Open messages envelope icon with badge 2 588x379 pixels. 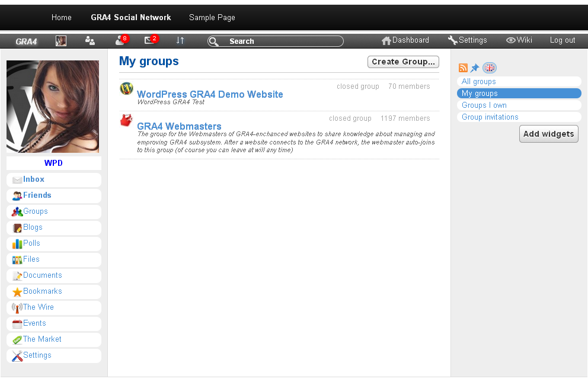151,39
